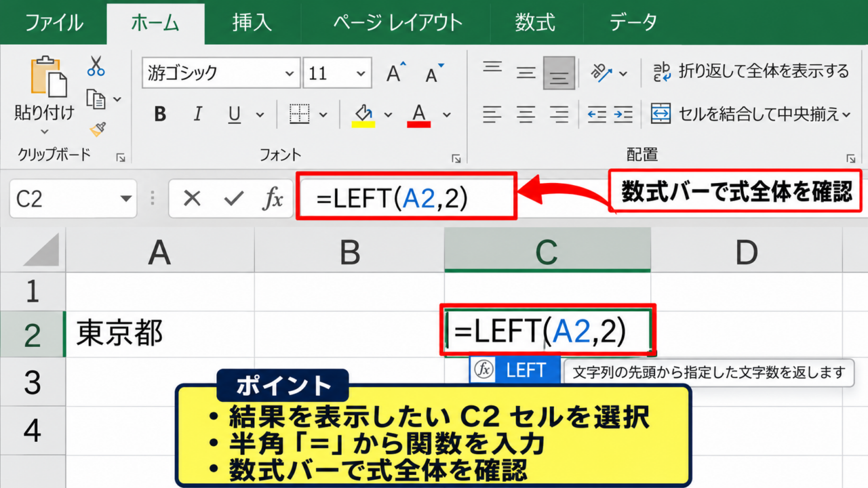Increase indent icon
This screenshot has width=868, height=488.
[623, 115]
